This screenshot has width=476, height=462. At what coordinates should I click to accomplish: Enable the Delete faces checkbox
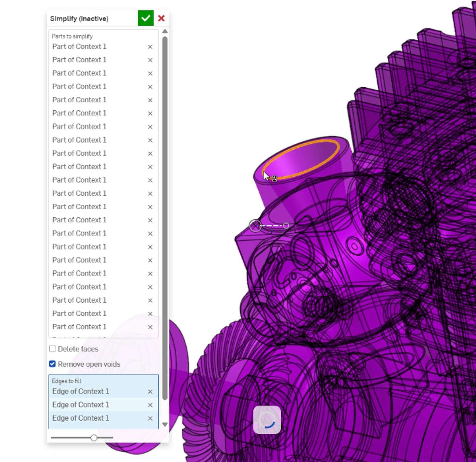(52, 349)
